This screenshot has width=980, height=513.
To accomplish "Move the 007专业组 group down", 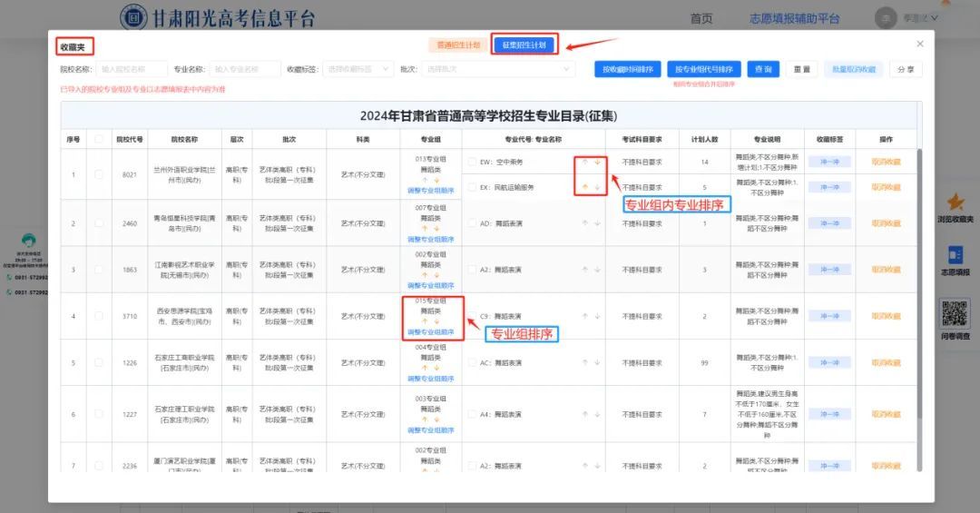I will 436,229.
